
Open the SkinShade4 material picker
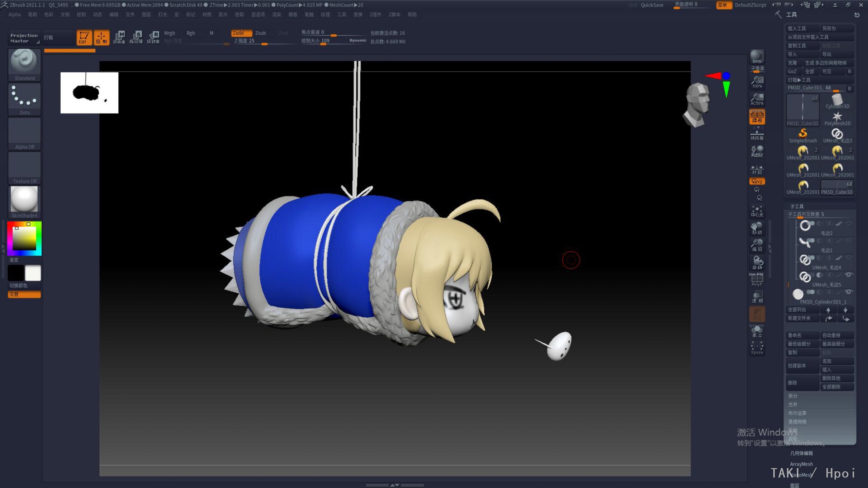pyautogui.click(x=24, y=202)
